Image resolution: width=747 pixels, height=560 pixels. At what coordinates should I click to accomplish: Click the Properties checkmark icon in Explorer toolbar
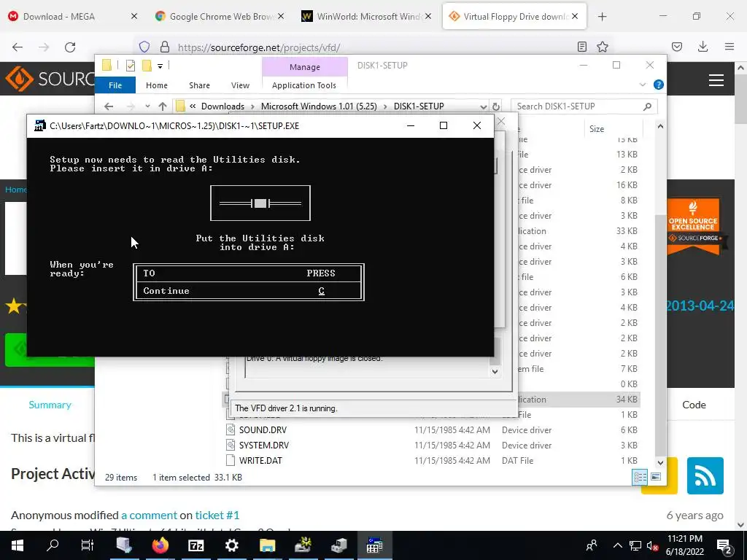click(131, 65)
